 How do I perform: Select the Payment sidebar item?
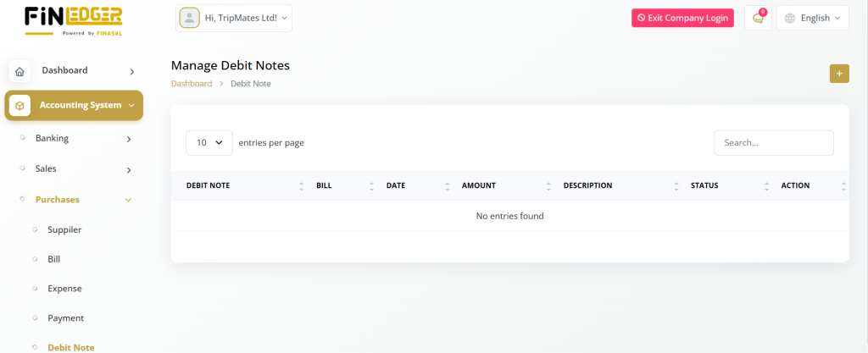pos(65,318)
